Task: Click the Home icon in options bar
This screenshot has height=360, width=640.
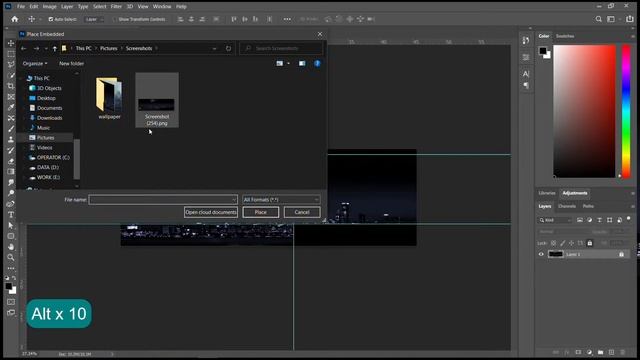Action: [15, 19]
